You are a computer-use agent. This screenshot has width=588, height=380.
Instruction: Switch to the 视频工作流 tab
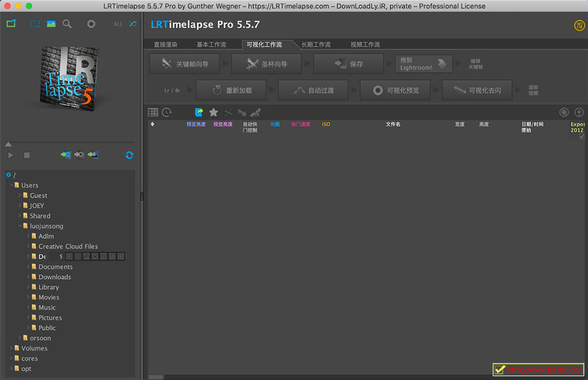pos(365,45)
